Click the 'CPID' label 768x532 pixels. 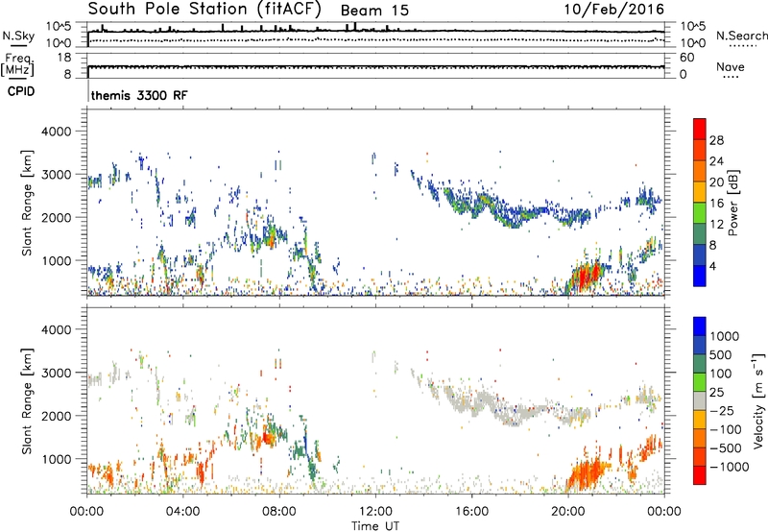point(21,91)
